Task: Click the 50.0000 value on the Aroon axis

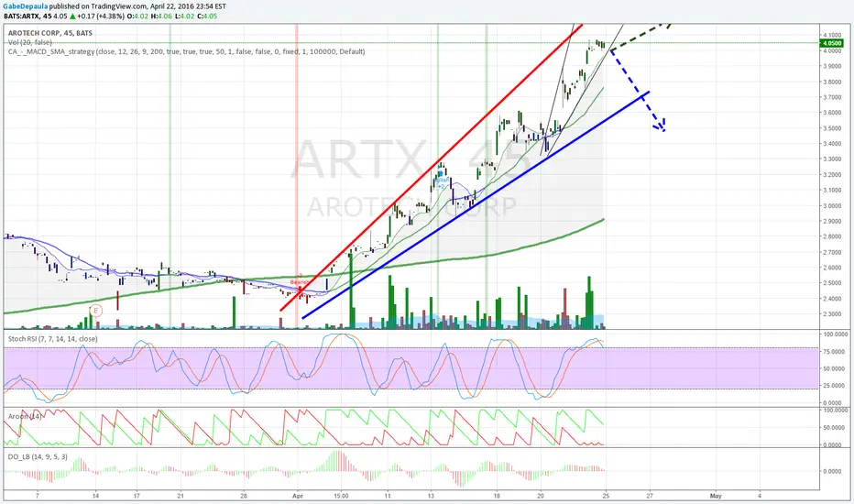Action: pos(833,428)
